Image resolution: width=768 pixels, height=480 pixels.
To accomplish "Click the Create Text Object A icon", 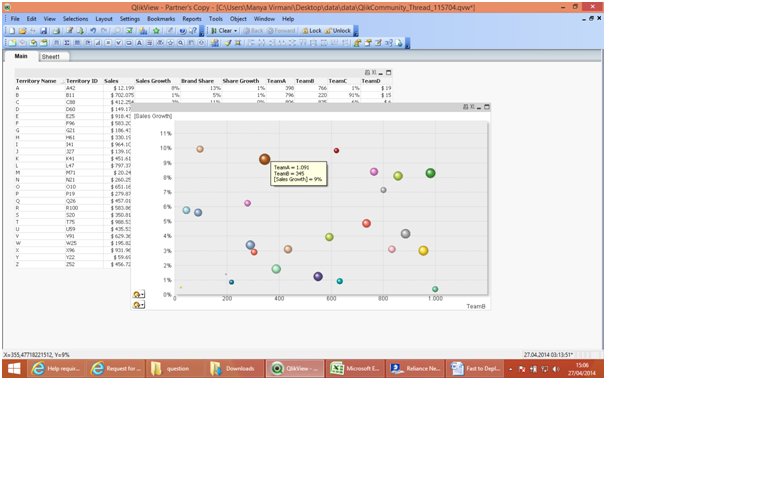I will coord(139,43).
